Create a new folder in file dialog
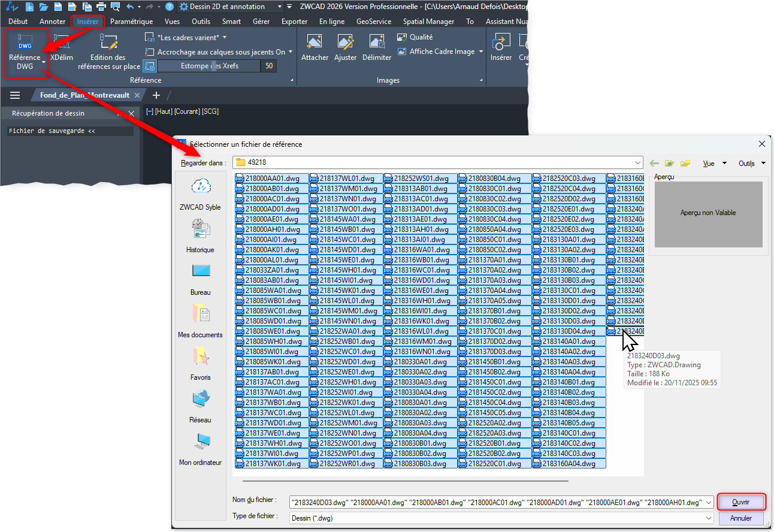Screen dimensions: 774x532 [x=685, y=163]
